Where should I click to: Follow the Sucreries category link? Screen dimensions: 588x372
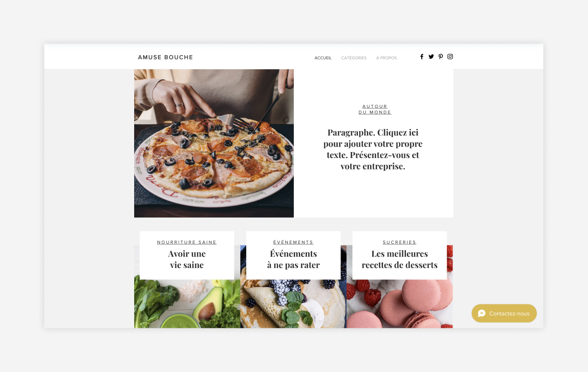click(x=400, y=242)
